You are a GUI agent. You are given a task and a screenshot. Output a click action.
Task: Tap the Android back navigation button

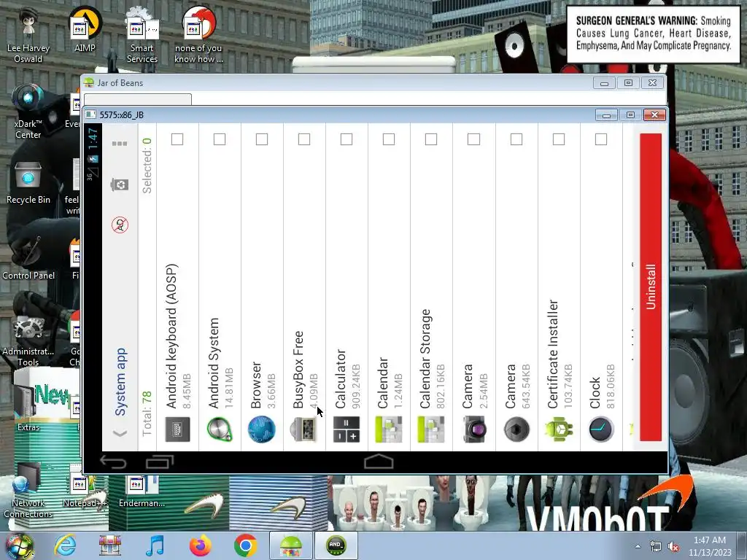pos(113,462)
